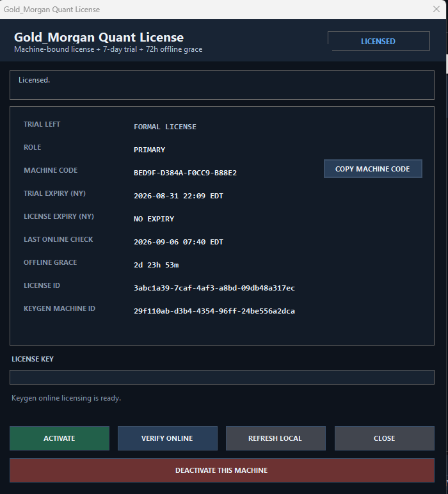
Task: Click the LAST ONLINE CHECK label
Action: tap(58, 239)
